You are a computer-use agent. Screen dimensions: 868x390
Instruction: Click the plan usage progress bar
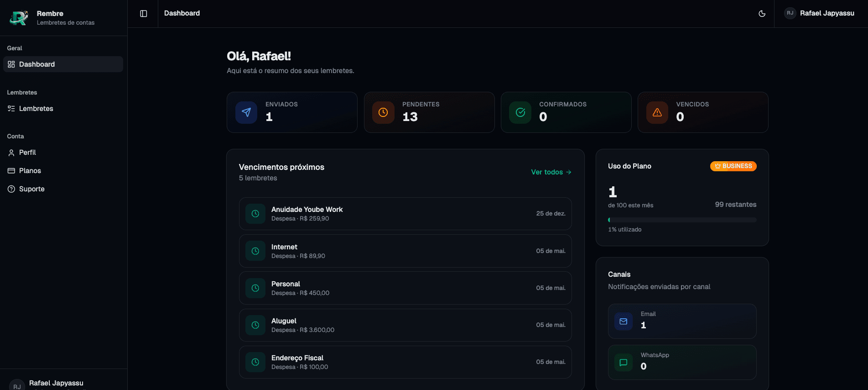point(682,220)
